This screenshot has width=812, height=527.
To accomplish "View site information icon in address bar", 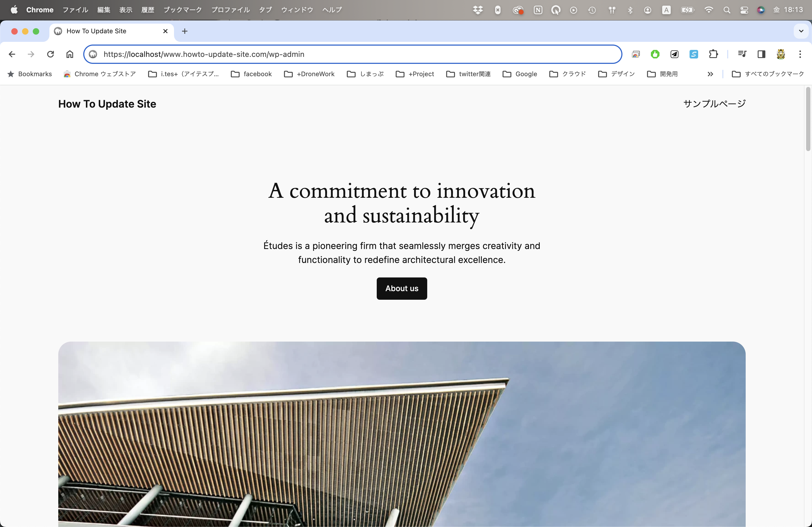I will pyautogui.click(x=93, y=54).
